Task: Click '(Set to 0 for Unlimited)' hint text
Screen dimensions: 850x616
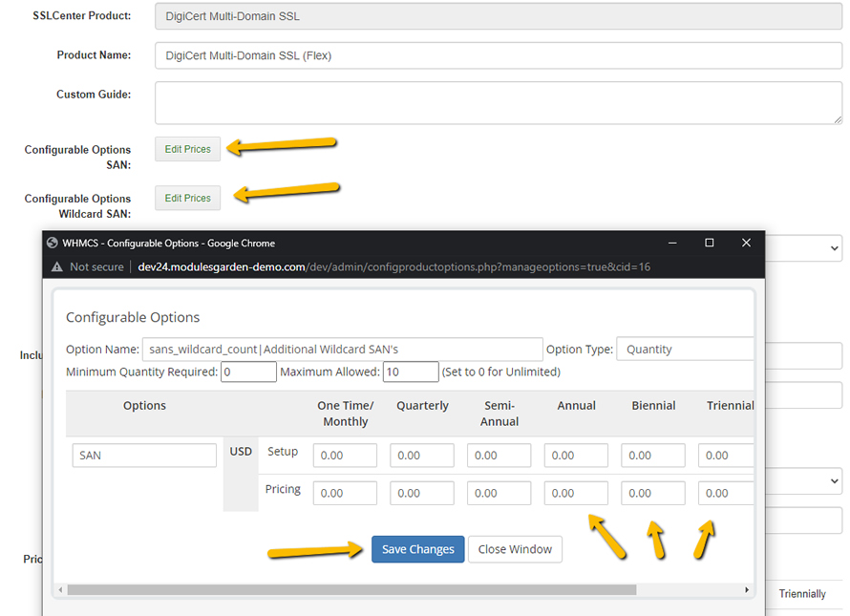Action: [500, 372]
